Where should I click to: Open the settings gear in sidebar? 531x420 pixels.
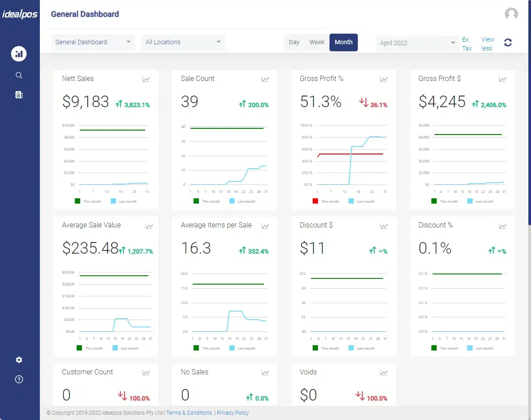19,360
